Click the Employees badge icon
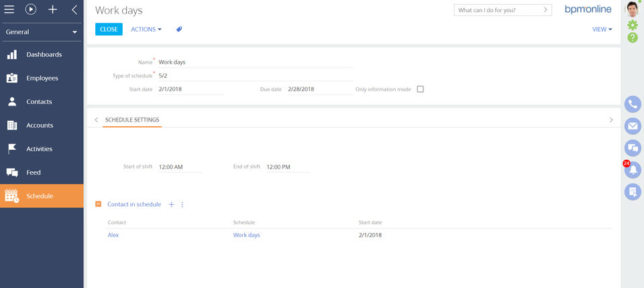 [x=12, y=78]
